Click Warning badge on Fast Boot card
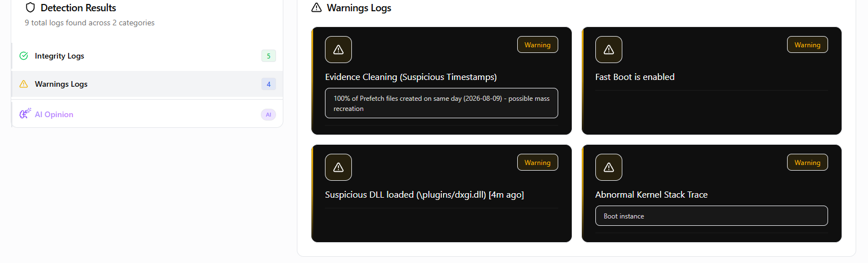 (807, 44)
